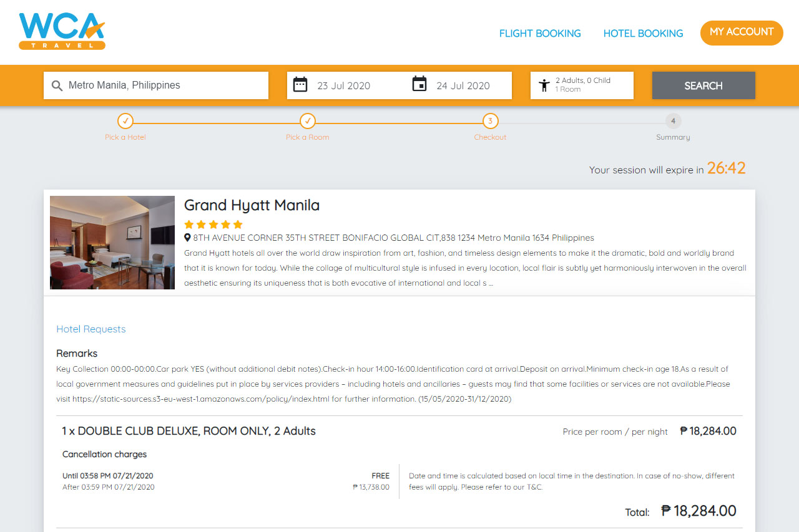Image resolution: width=799 pixels, height=532 pixels.
Task: Click the FREE cancellation charge value
Action: coord(380,476)
